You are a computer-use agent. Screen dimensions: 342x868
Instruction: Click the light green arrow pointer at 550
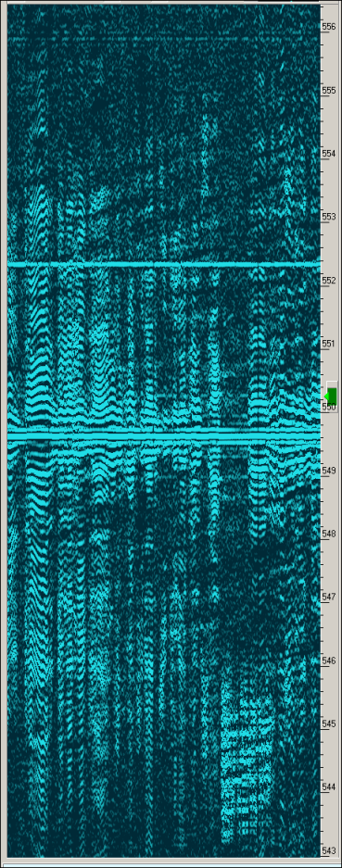[327, 396]
